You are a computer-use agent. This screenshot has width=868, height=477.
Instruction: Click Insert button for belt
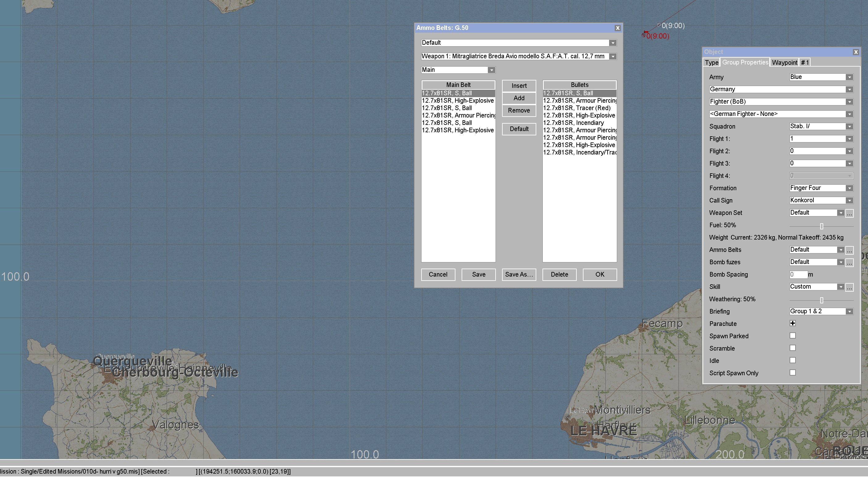[x=519, y=86]
